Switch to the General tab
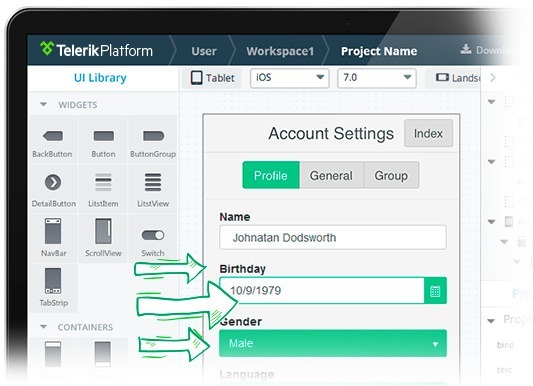The width and height of the screenshot is (533, 386). tap(331, 175)
